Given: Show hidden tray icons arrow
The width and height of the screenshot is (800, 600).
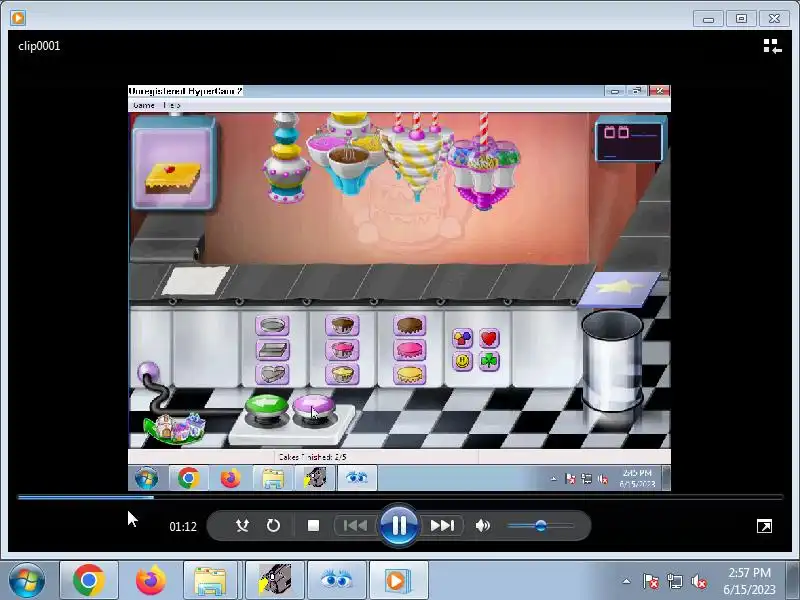Looking at the screenshot, I should tap(627, 581).
